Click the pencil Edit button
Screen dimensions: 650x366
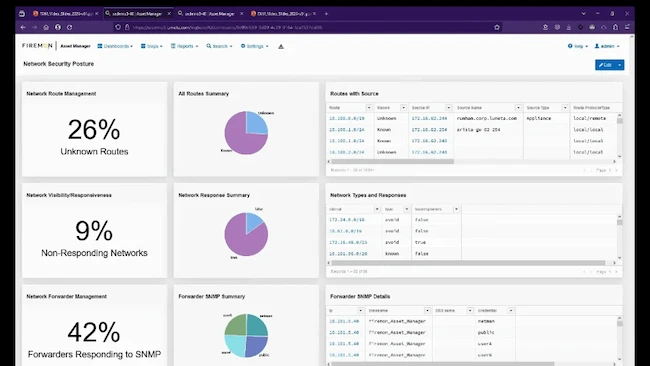click(606, 65)
